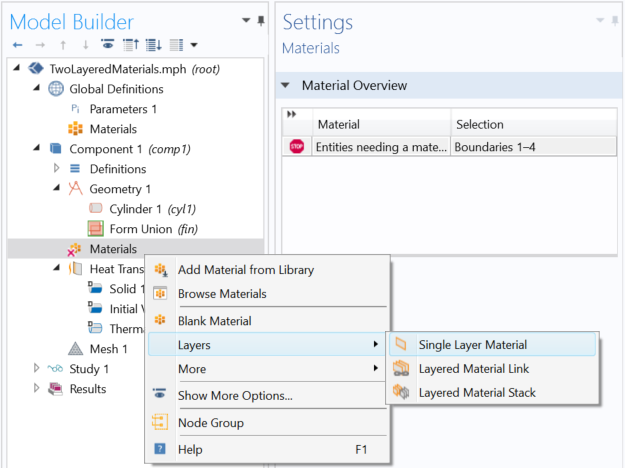Click the Heat Transfer physics icon
625x468 pixels.
point(75,269)
